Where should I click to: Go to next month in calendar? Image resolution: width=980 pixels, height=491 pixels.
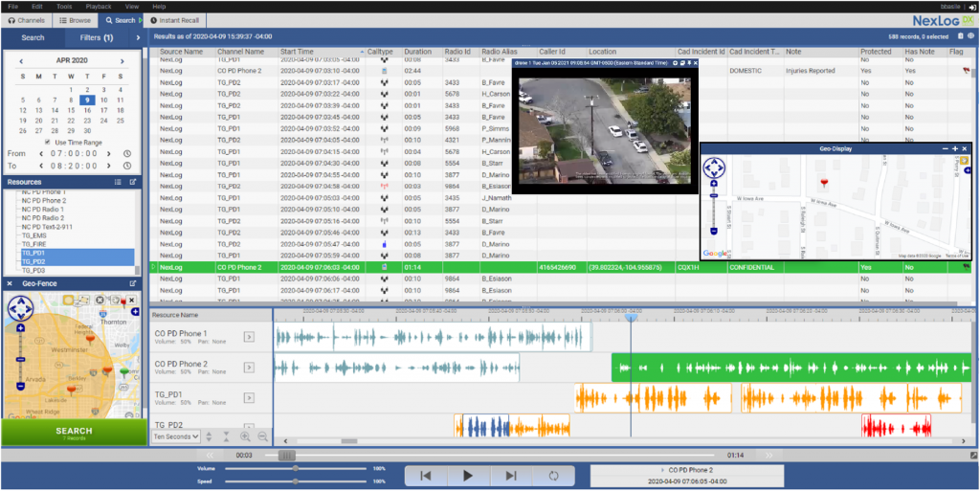coord(122,61)
